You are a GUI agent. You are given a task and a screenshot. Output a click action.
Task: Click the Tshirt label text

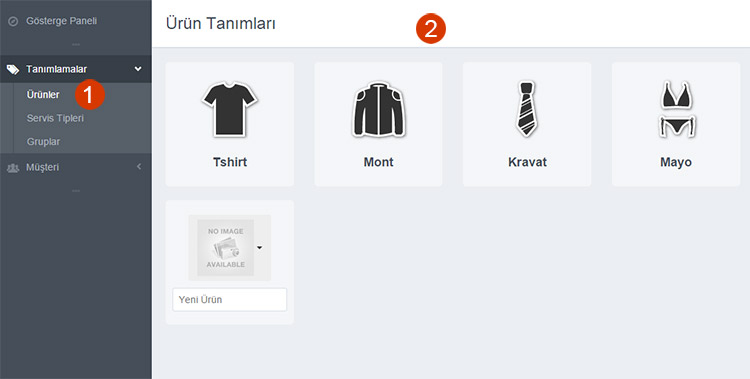pos(230,162)
